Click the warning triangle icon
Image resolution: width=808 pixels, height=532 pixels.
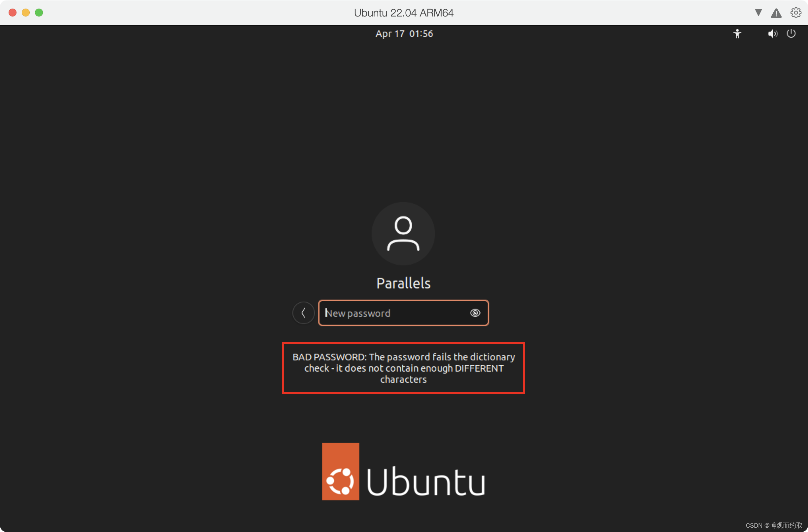tap(776, 13)
